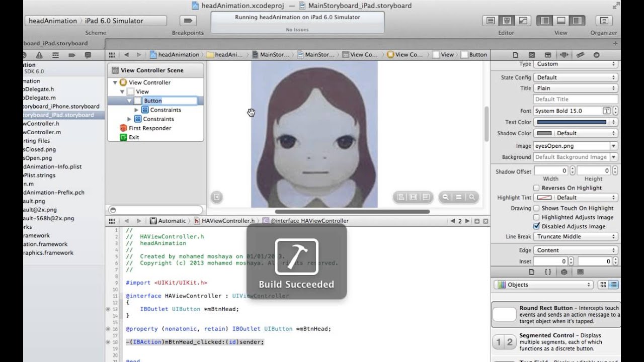Image resolution: width=644 pixels, height=362 pixels.
Task: Show the Breakpoint navigator icon
Action: tap(71, 55)
